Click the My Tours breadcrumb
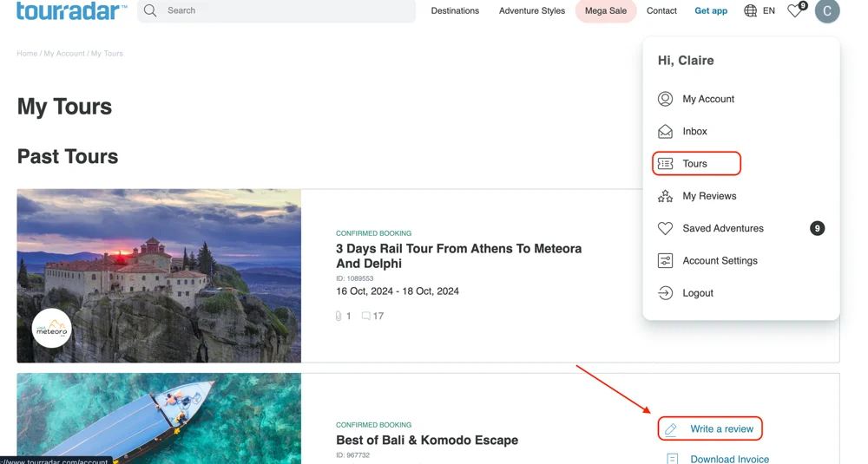 (x=107, y=54)
